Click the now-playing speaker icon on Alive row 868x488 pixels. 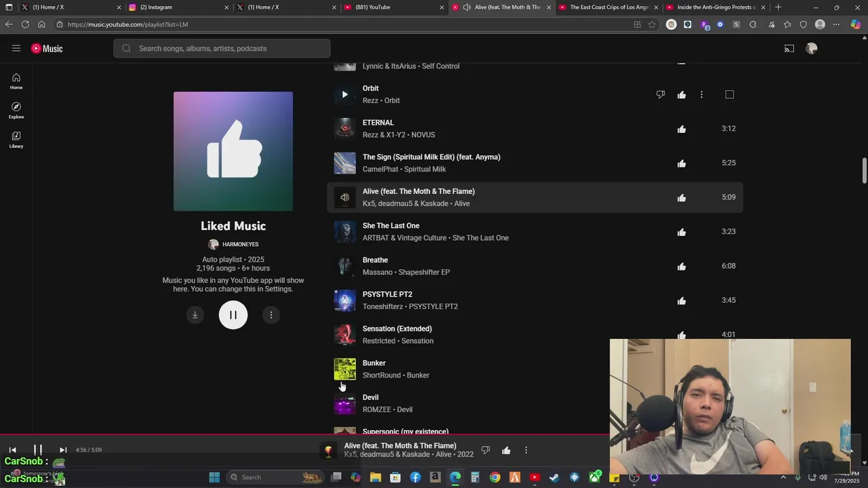coord(344,197)
